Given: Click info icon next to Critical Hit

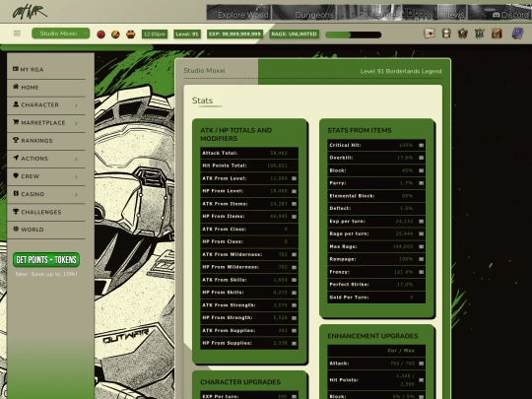Looking at the screenshot, I should (x=421, y=145).
